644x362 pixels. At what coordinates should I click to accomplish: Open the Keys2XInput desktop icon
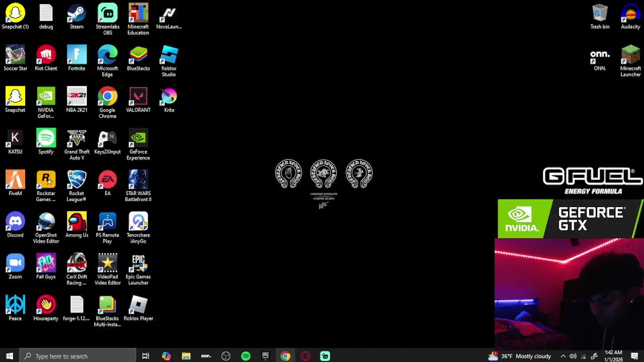click(x=107, y=142)
